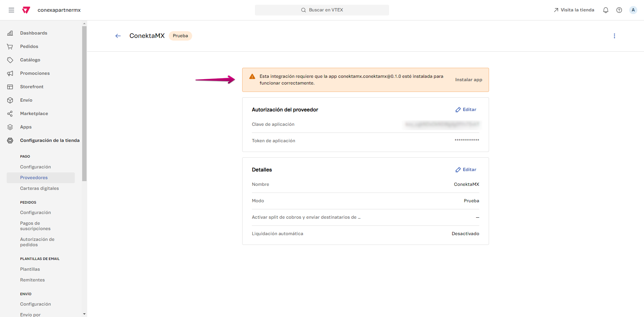The image size is (644, 317).
Task: Open the hamburger menu icon
Action: 11,10
